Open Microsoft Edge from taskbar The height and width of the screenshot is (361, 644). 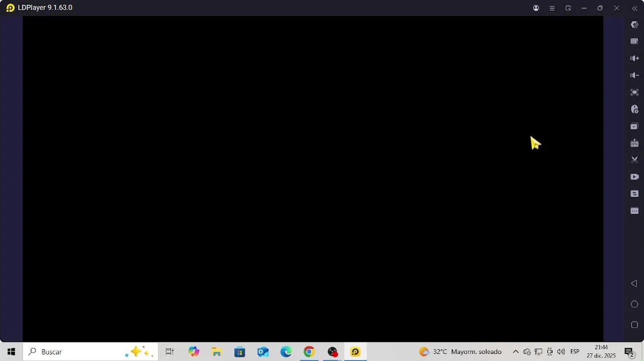[x=286, y=352]
